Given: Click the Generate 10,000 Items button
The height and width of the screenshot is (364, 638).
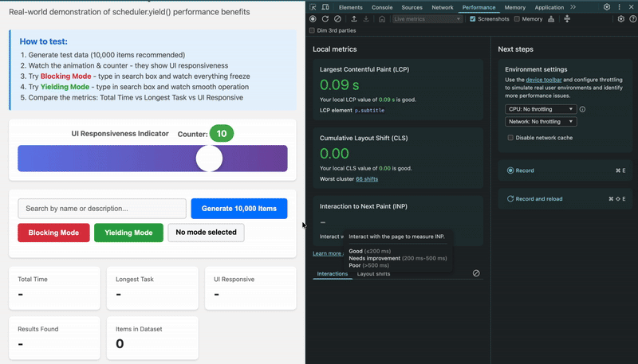Looking at the screenshot, I should [x=238, y=209].
